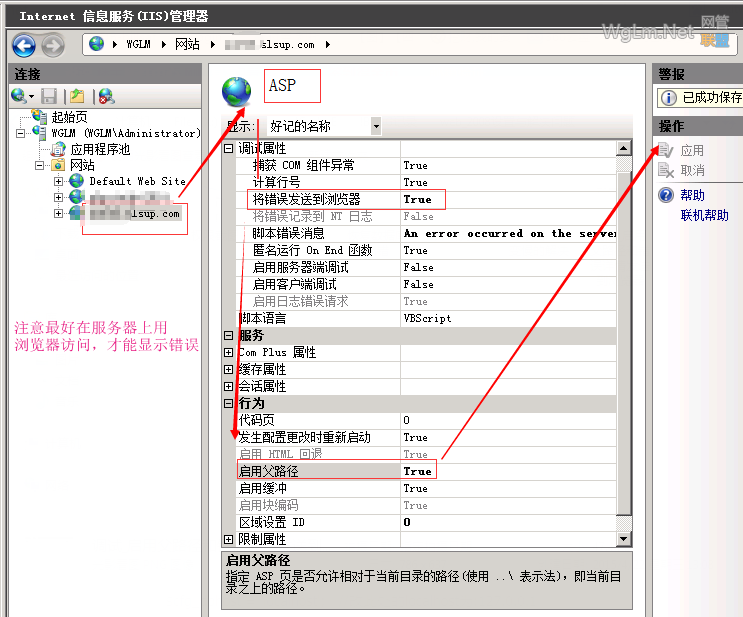Viewport: 743px width, 617px height.
Task: Click the 计算行号 property row
Action: 426,182
